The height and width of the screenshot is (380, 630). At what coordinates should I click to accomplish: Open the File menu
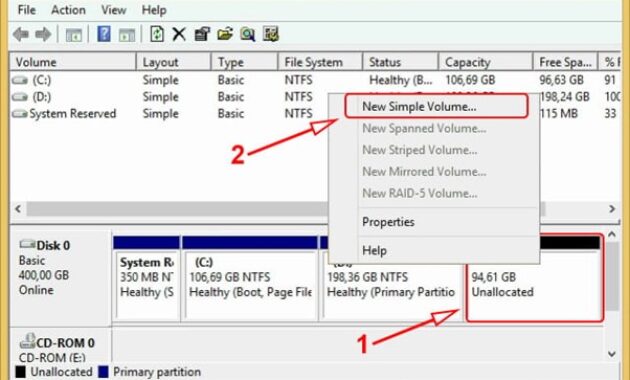[27, 10]
